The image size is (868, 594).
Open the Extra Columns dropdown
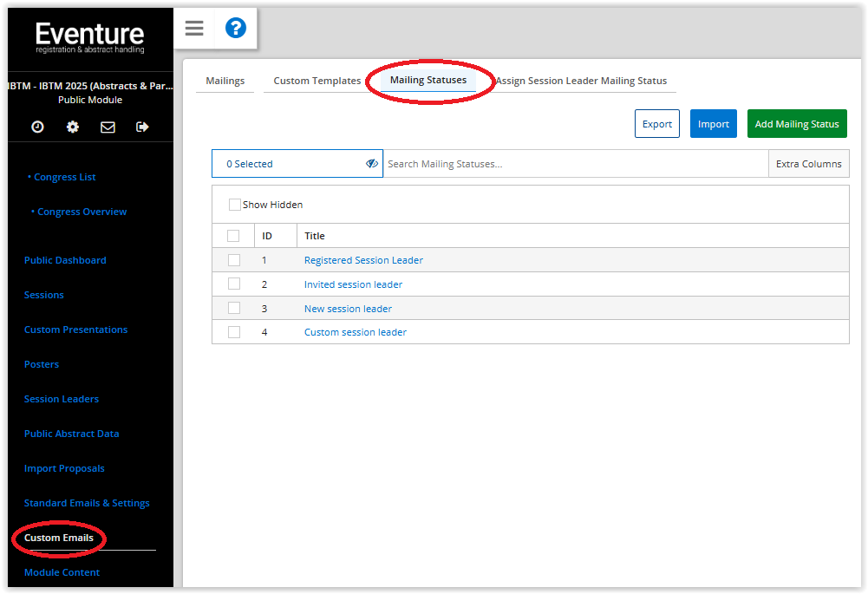808,164
